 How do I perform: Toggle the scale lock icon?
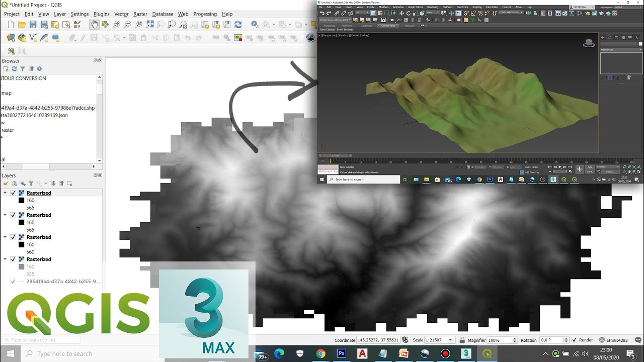[x=462, y=340]
